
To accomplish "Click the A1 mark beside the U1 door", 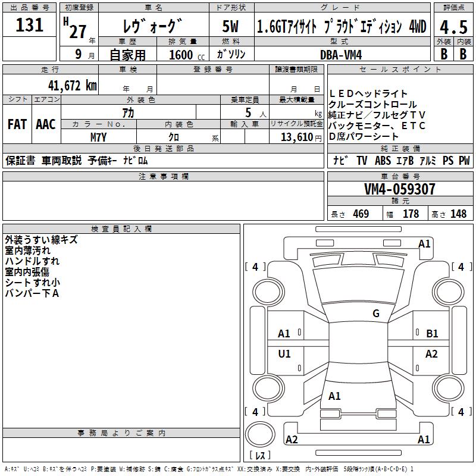I will [284, 334].
